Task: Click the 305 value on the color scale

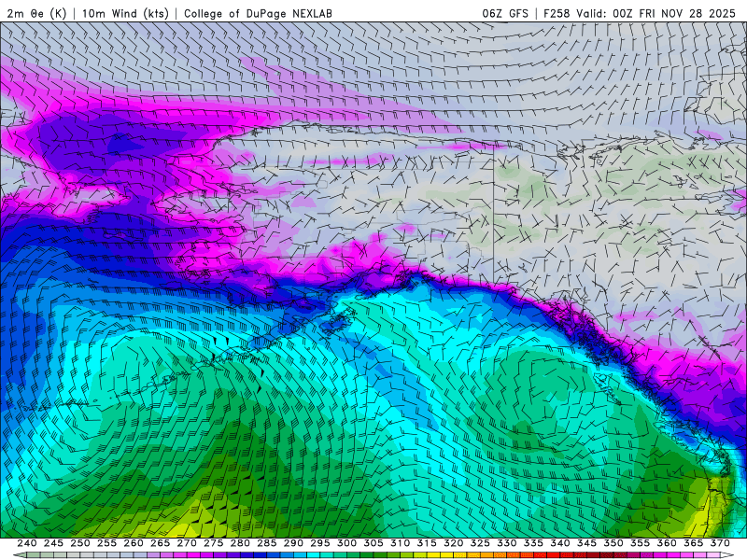Action: [373, 543]
